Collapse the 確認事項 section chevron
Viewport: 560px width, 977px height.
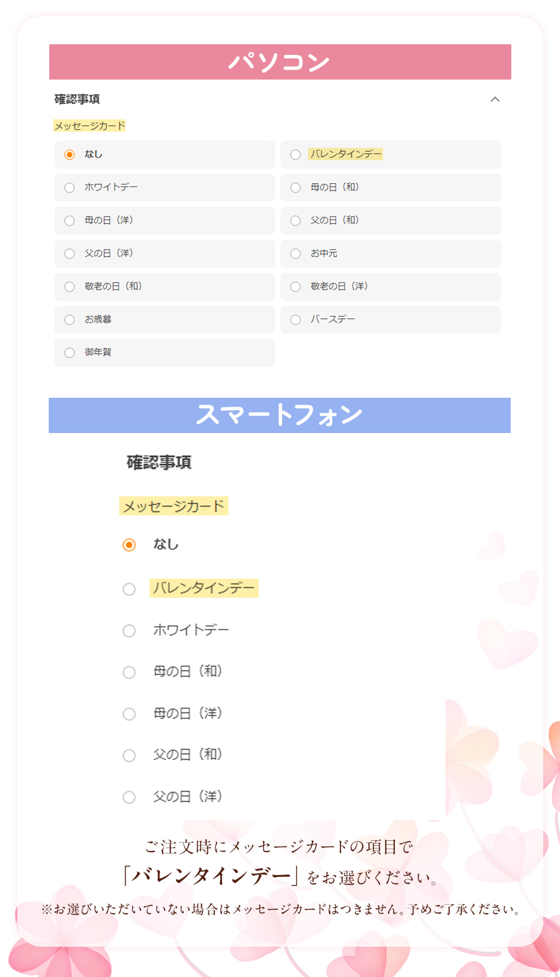tap(495, 99)
